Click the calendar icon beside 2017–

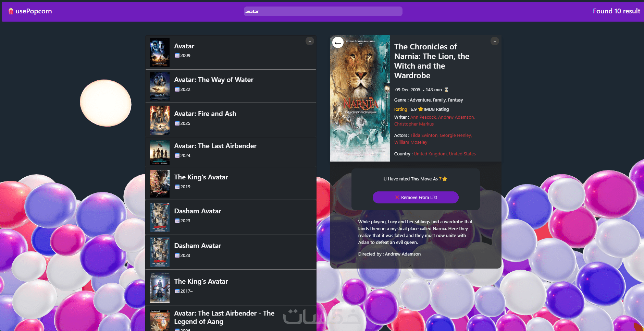pos(177,291)
